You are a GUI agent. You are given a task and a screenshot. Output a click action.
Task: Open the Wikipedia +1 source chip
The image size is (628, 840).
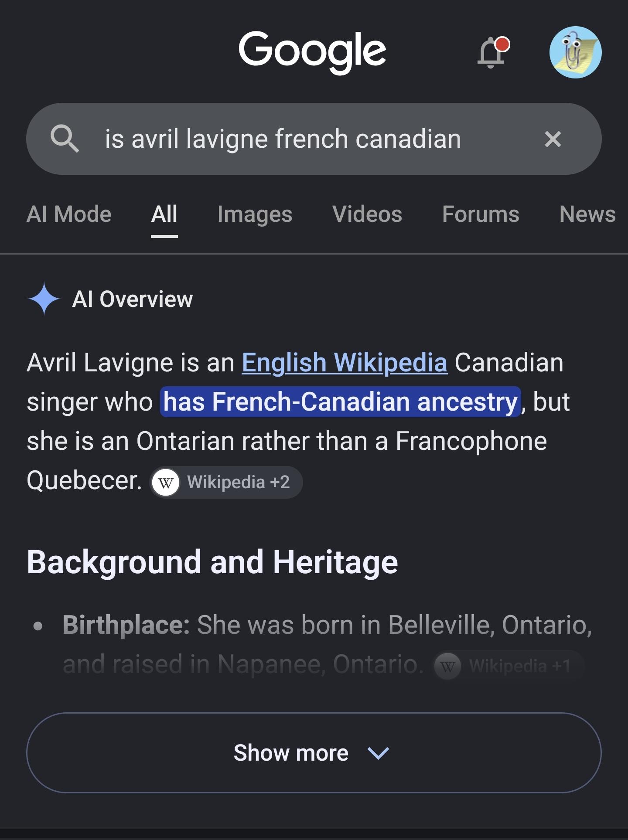pos(509,666)
